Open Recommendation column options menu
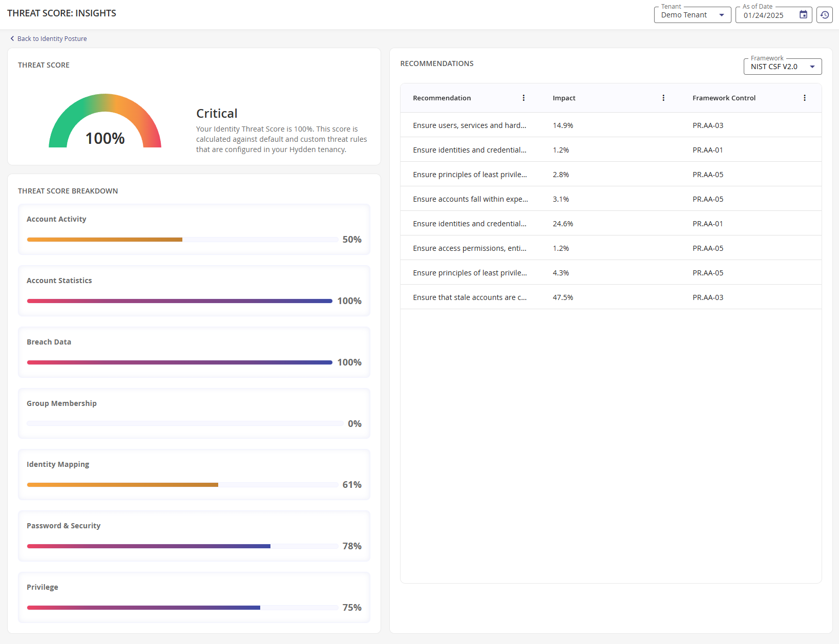This screenshot has width=839, height=644. (x=523, y=98)
